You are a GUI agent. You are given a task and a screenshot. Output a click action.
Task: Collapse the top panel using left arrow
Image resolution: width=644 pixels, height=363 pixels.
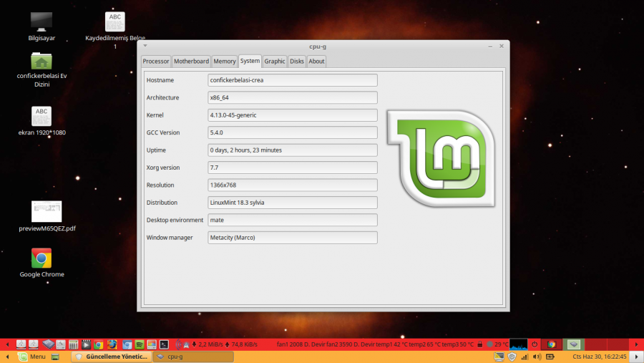pos(7,344)
